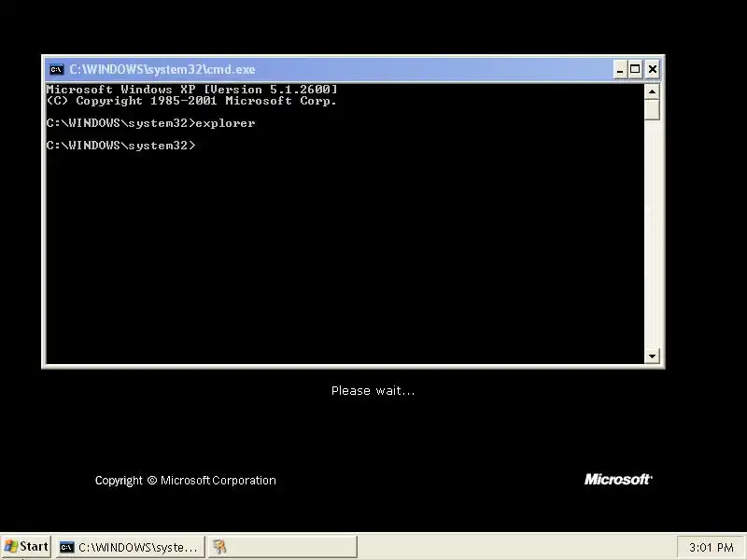This screenshot has height=560, width=747.
Task: Click the empty 'C:\WINDOWS\system32>' prompt line
Action: pos(121,146)
